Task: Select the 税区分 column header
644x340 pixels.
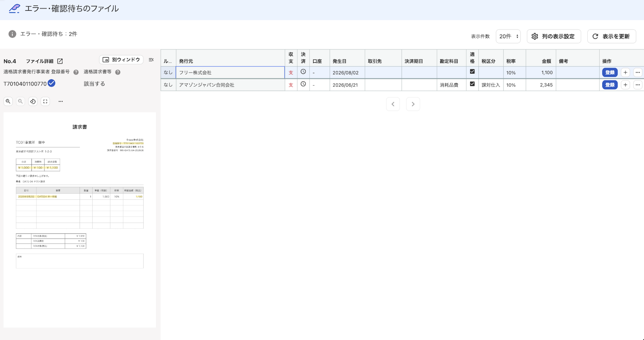Action: point(491,58)
